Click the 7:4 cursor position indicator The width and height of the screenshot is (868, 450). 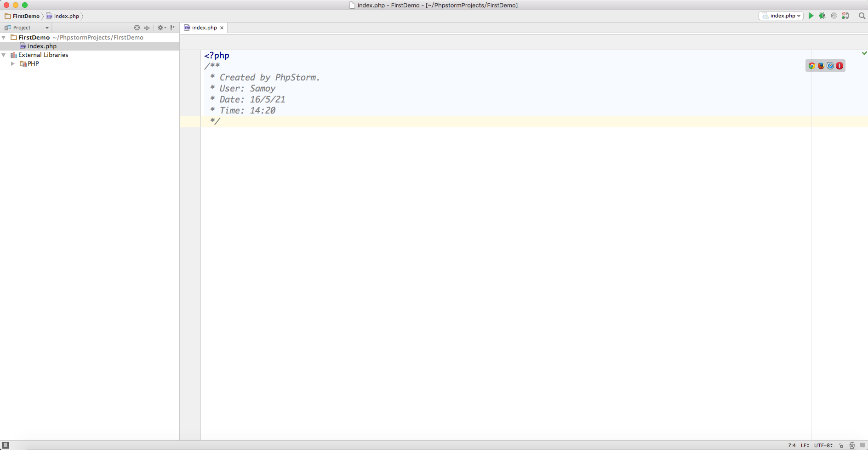click(x=792, y=445)
